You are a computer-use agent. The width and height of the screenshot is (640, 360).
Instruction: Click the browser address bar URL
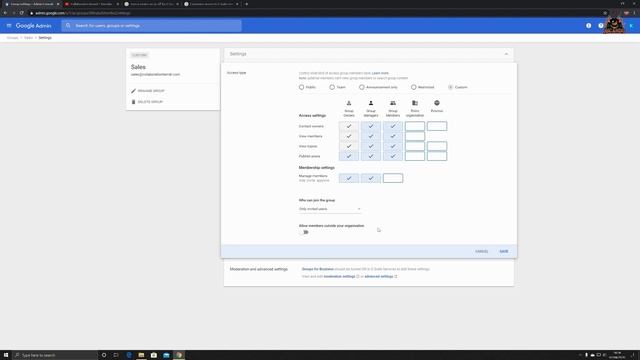pyautogui.click(x=83, y=13)
